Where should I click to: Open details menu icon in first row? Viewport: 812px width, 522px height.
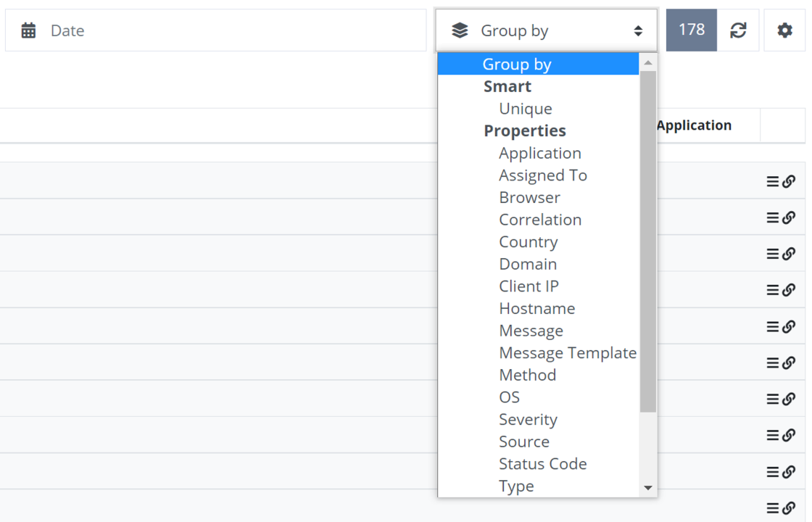coord(772,181)
